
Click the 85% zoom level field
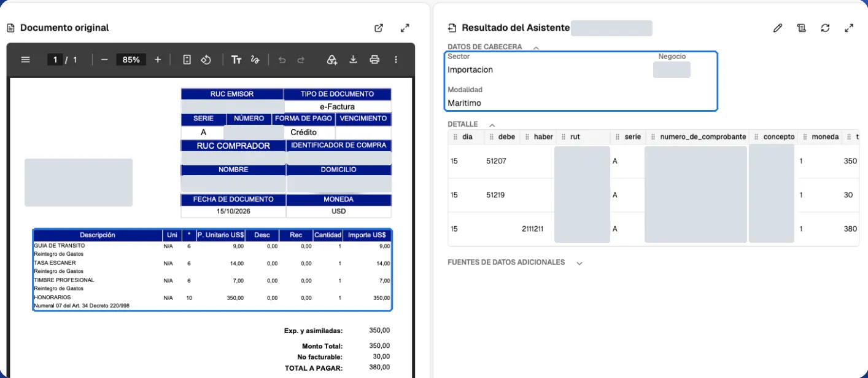click(131, 60)
